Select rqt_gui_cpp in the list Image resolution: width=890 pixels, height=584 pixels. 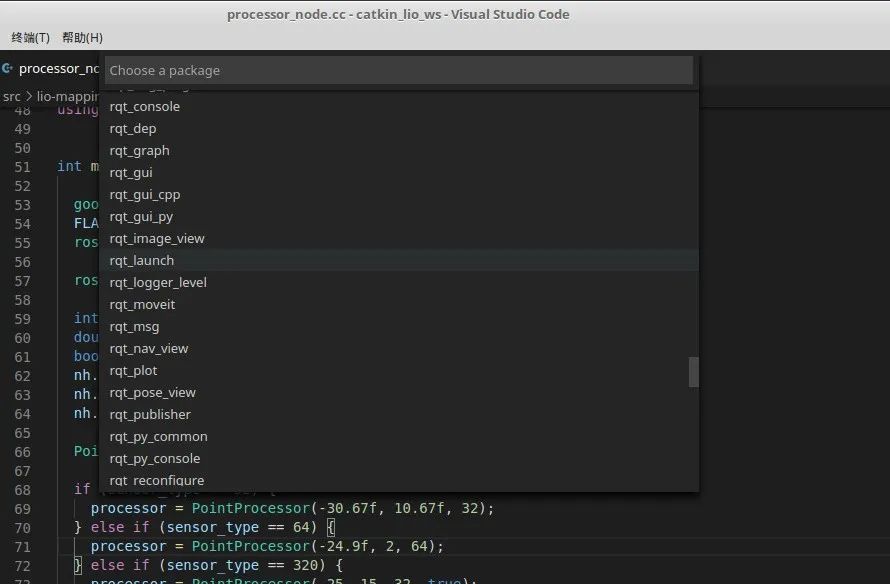coord(399,195)
